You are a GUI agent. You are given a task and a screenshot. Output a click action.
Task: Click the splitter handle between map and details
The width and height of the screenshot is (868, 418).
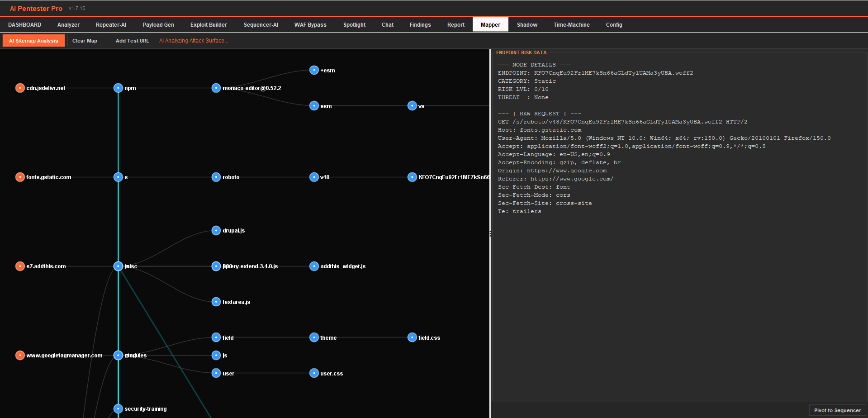tap(490, 233)
